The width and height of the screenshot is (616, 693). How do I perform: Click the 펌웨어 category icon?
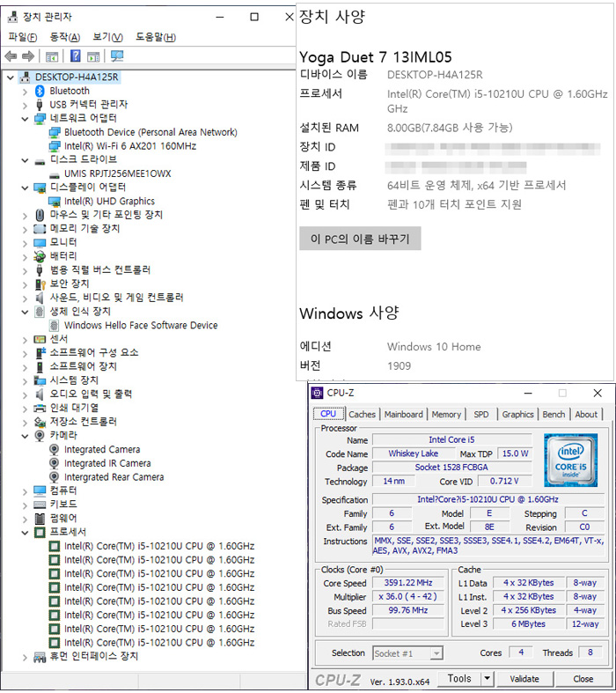tap(40, 518)
